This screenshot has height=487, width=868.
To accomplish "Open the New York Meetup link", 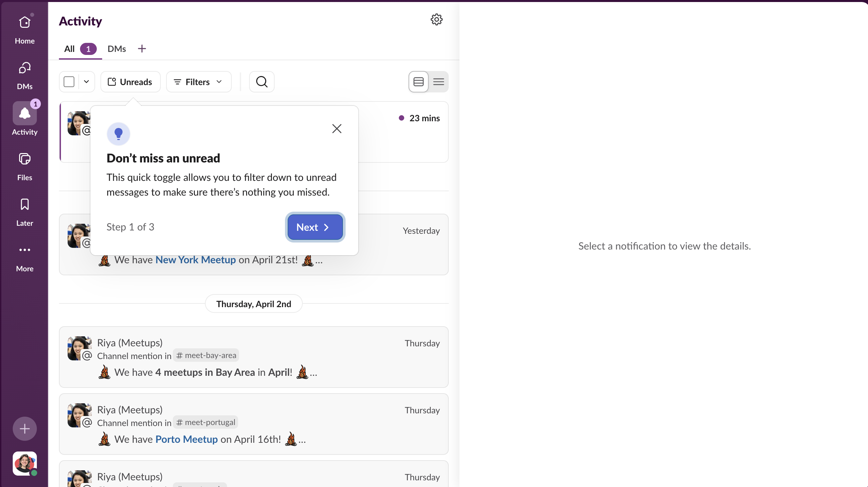I will tap(196, 260).
